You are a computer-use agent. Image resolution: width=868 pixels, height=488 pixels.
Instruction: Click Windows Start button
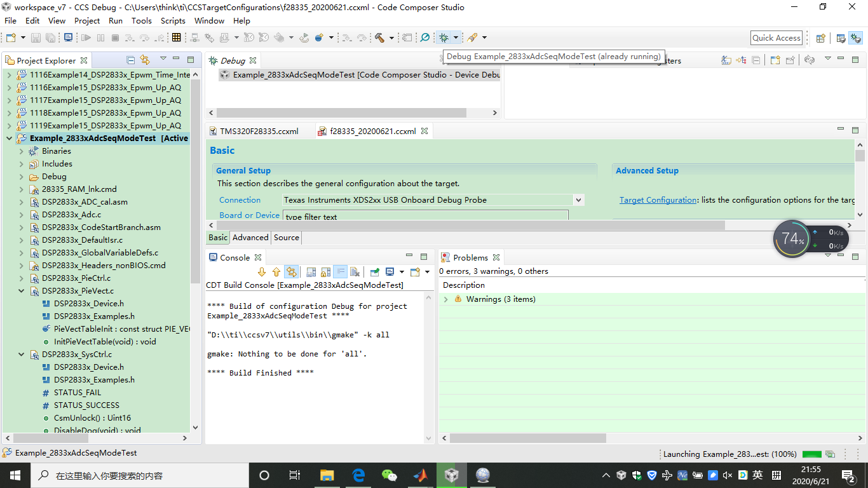pyautogui.click(x=15, y=475)
